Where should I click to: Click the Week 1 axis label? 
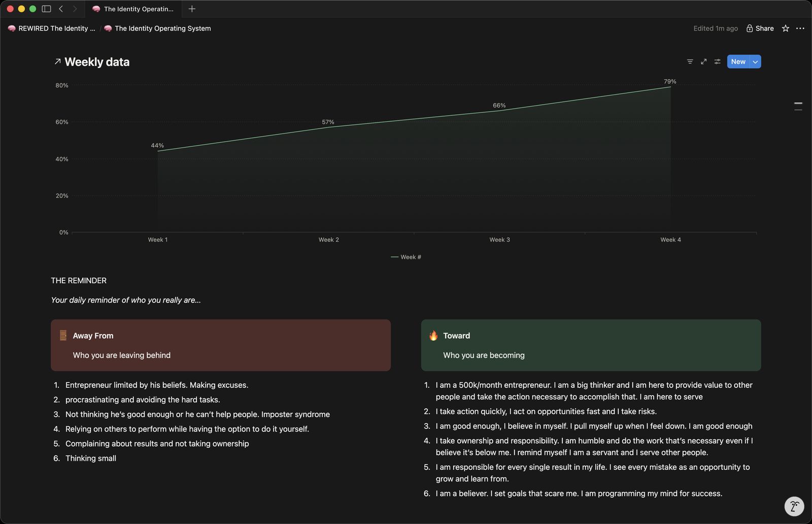157,240
